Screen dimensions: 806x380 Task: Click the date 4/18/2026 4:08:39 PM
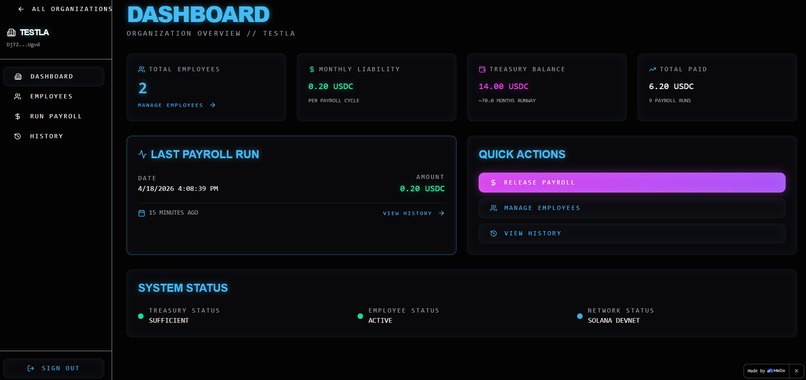pos(178,189)
